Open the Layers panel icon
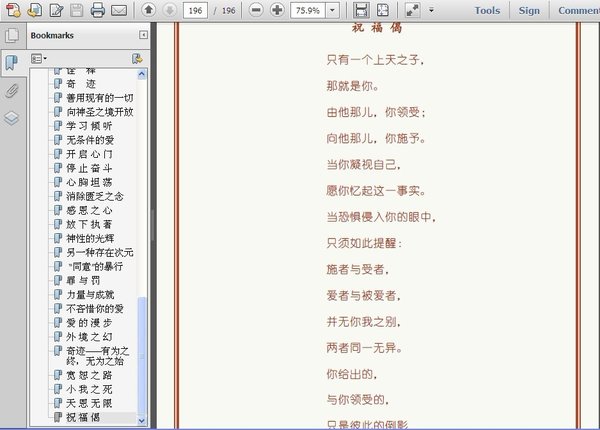 point(12,118)
